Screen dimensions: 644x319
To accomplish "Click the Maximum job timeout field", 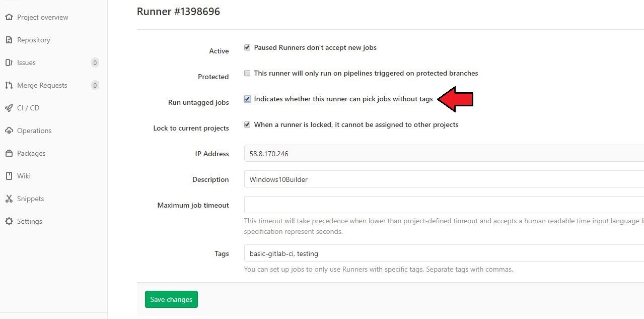I will point(443,205).
